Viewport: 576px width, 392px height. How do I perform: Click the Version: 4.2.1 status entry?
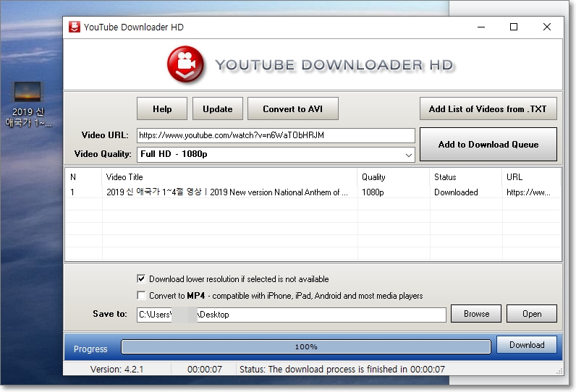[117, 369]
